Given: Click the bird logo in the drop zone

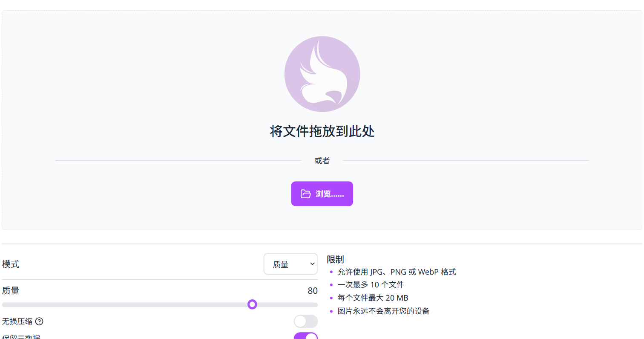Looking at the screenshot, I should tap(322, 74).
